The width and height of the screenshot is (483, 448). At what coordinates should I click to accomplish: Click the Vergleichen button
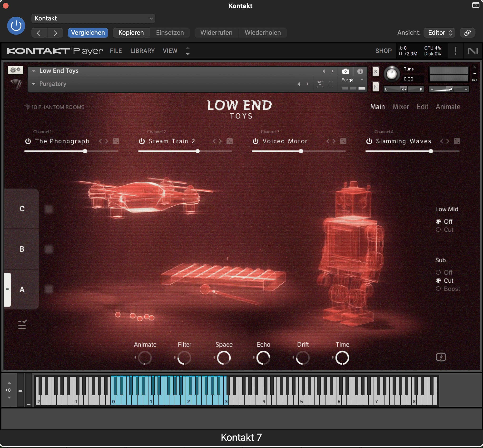pyautogui.click(x=88, y=33)
